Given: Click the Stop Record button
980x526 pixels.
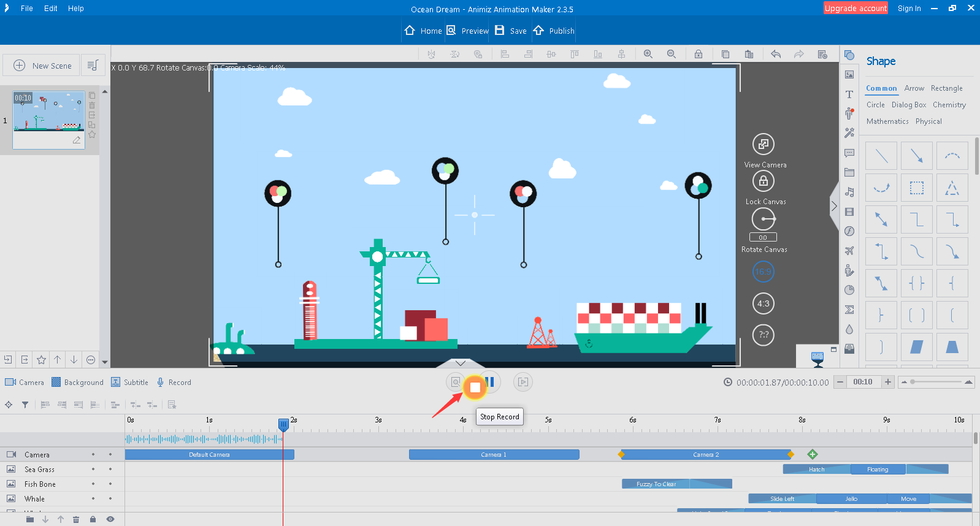Looking at the screenshot, I should tap(475, 387).
